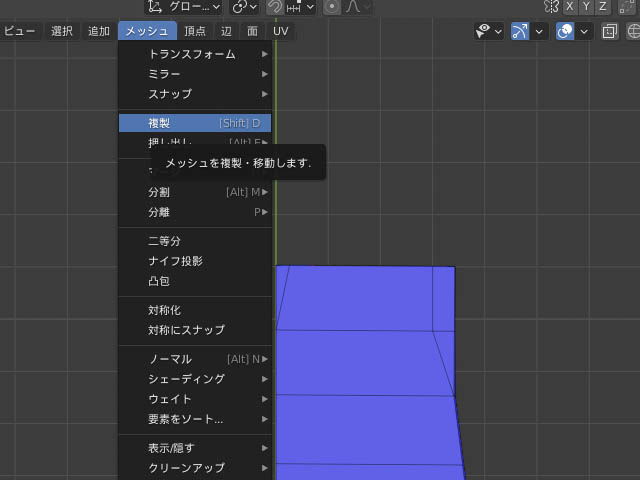Expand the 分離 P submenu
This screenshot has width=640, height=480.
pos(195,212)
